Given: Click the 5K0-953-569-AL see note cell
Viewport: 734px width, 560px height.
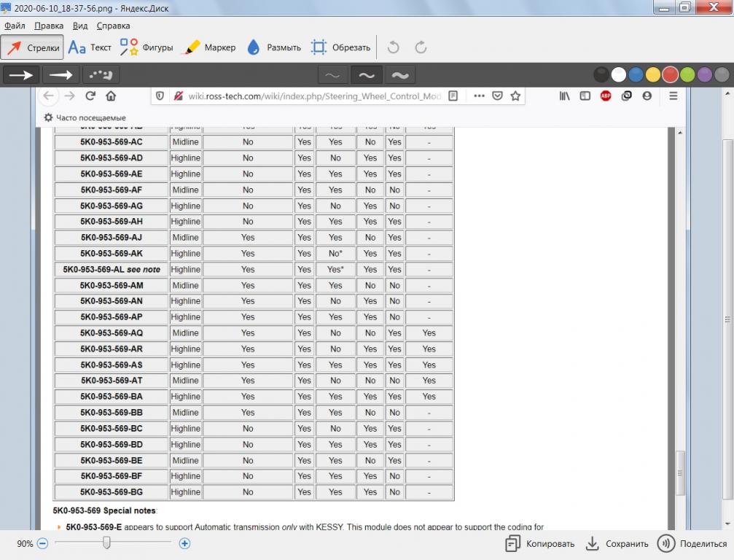Looking at the screenshot, I should point(112,269).
